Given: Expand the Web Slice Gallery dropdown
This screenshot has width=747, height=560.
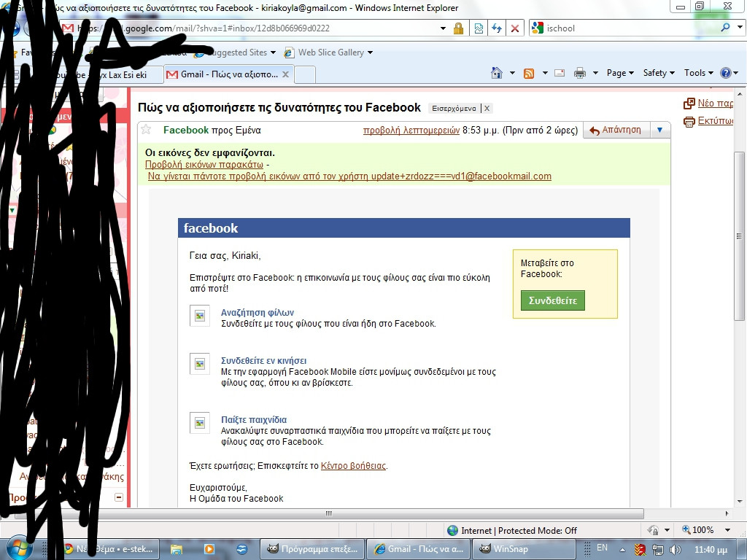Looking at the screenshot, I should (x=370, y=52).
